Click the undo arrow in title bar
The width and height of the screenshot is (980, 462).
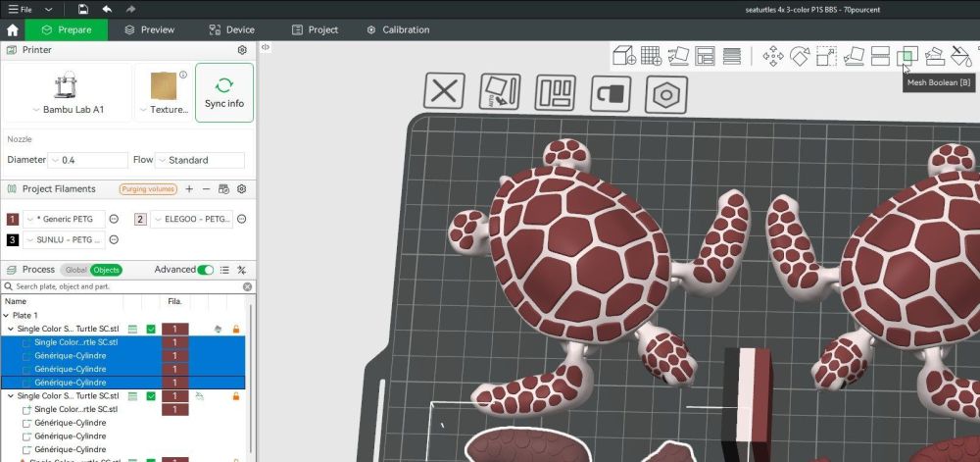pyautogui.click(x=107, y=10)
